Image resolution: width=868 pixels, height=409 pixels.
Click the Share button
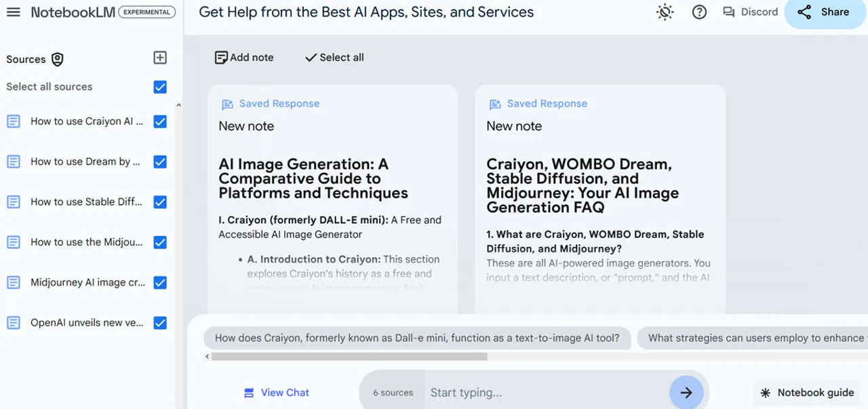pyautogui.click(x=825, y=12)
